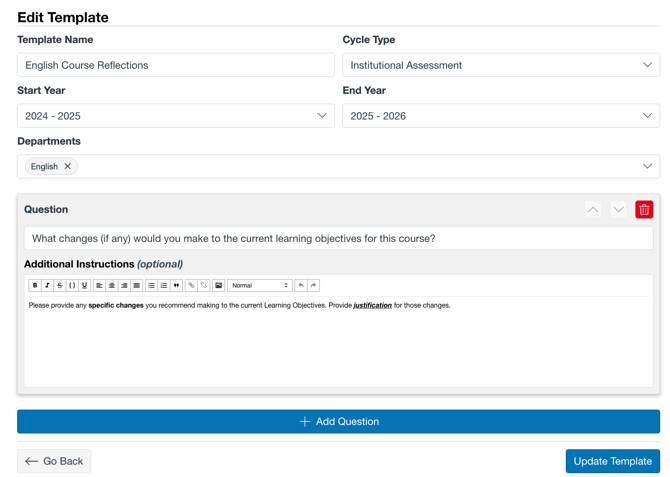Open the Cycle Type dropdown
This screenshot has height=477, width=670.
(x=500, y=65)
